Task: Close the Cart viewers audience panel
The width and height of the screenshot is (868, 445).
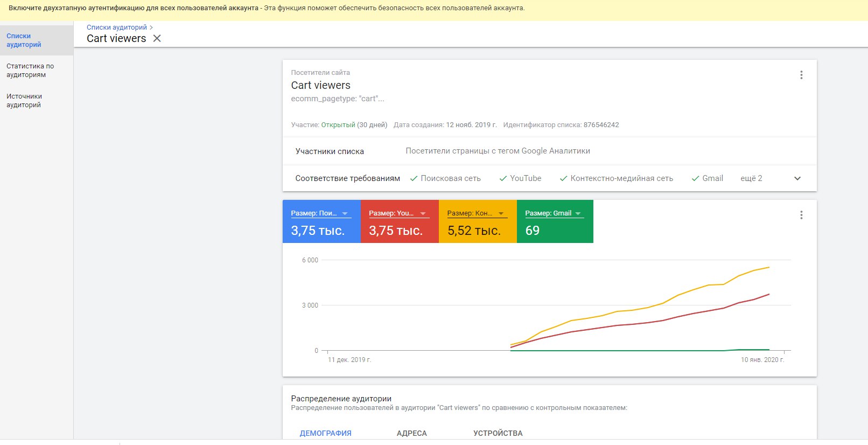Action: (x=157, y=38)
